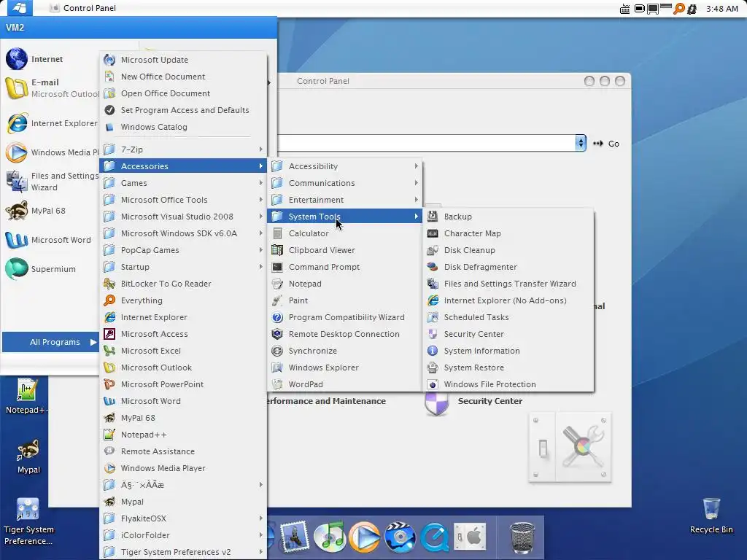This screenshot has width=747, height=560.
Task: Launch Notepad from Accessories menu
Action: (344, 284)
